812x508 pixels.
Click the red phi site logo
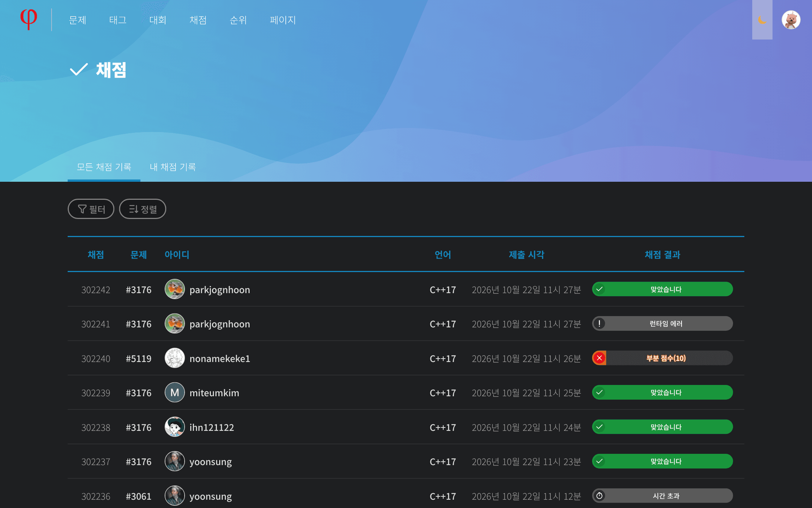[x=29, y=20]
